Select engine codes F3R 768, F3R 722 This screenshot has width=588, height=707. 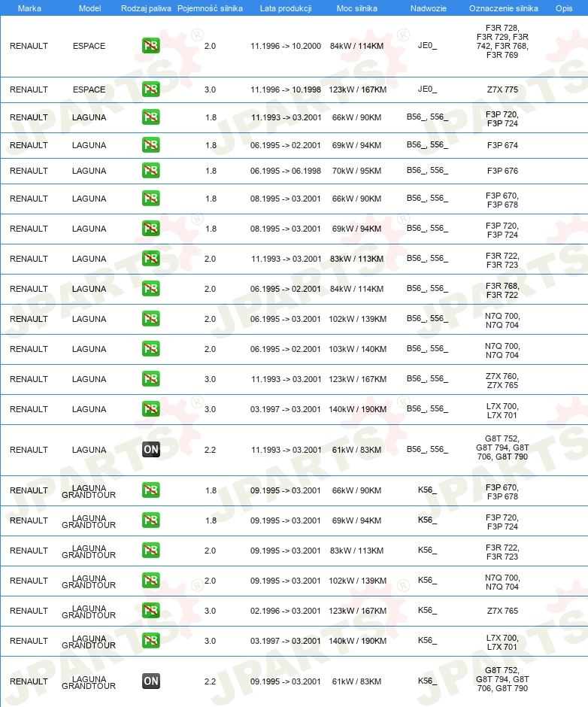(502, 290)
